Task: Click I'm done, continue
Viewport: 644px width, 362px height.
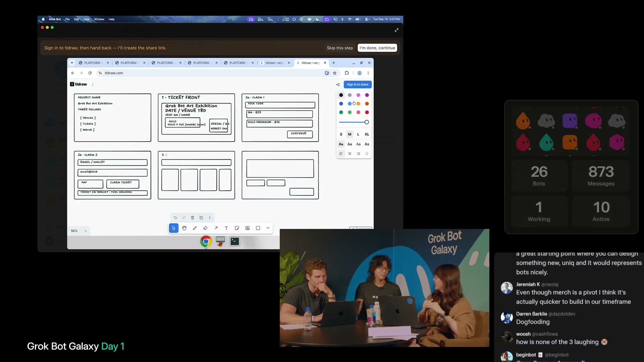Action: pos(377,48)
